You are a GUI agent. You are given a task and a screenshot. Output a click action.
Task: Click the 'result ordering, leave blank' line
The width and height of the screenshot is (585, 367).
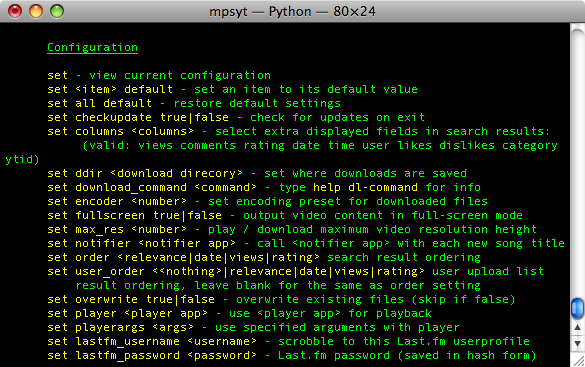[x=278, y=285]
